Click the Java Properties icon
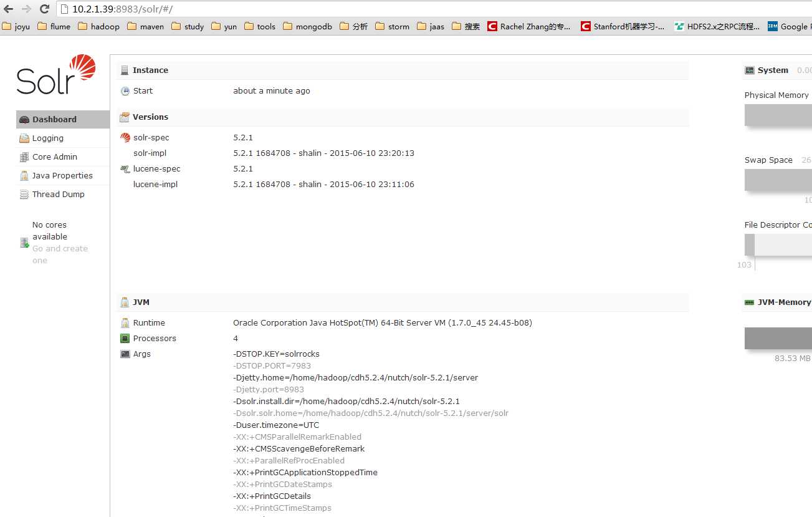812x517 pixels. pos(24,175)
